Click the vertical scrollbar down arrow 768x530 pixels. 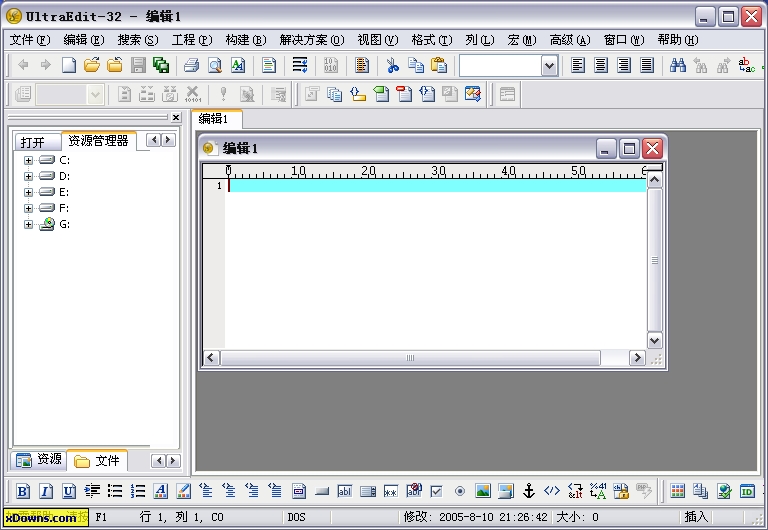654,340
